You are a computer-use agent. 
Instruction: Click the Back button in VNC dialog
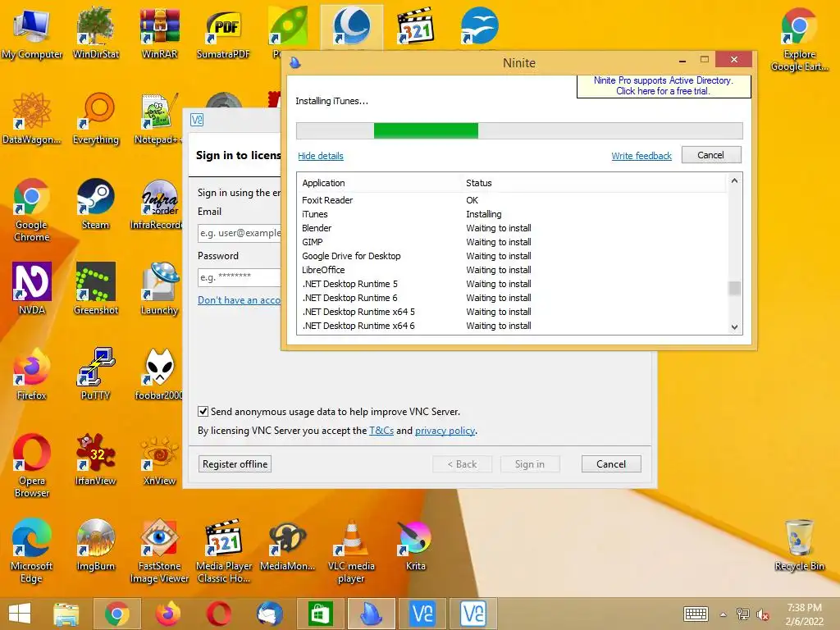click(462, 464)
